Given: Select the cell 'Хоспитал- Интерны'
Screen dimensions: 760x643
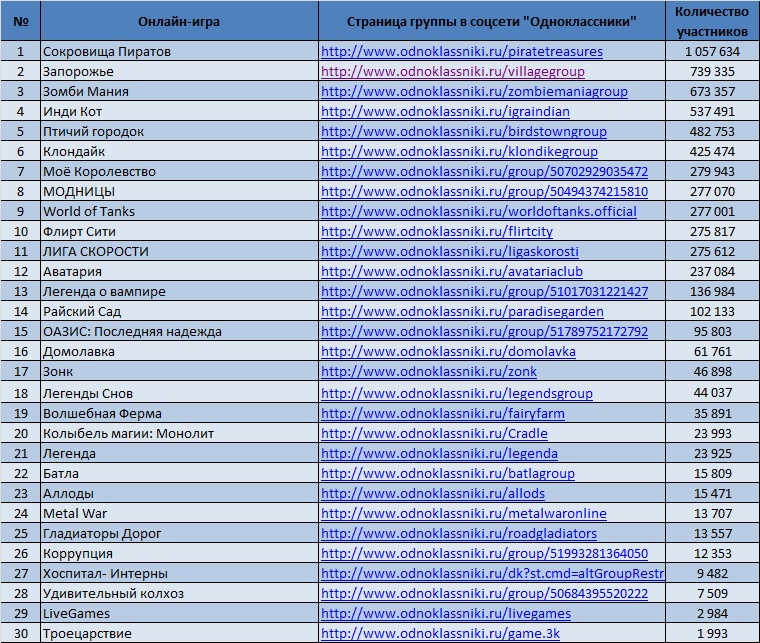Looking at the screenshot, I should [x=179, y=573].
